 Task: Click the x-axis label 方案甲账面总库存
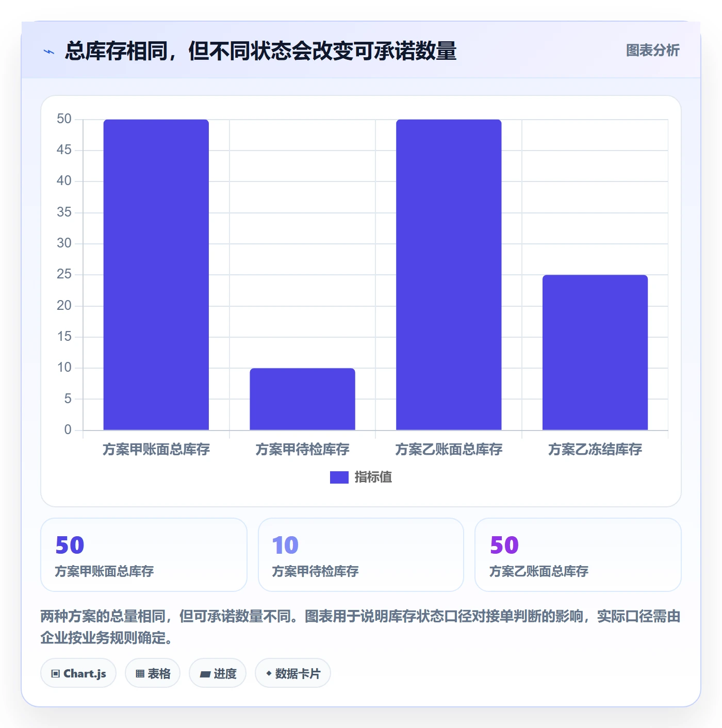pos(156,450)
